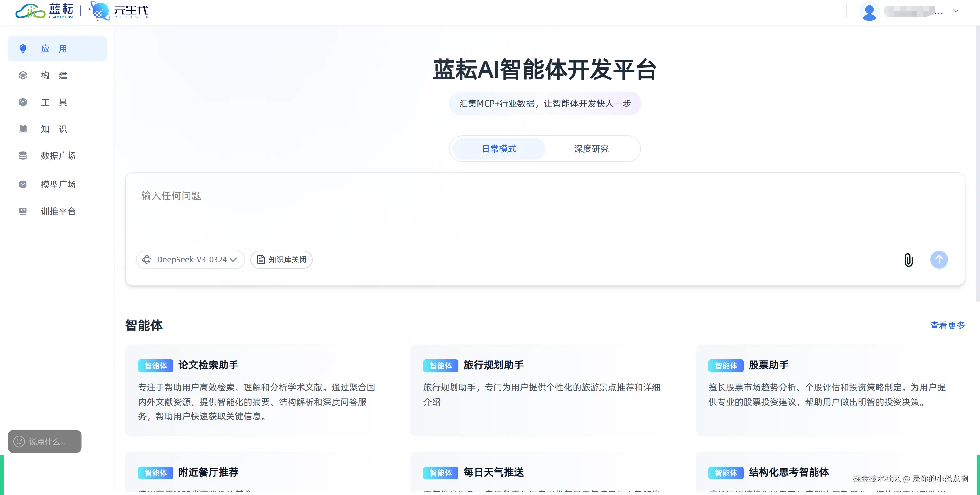
Task: Open 模型广场 in the sidebar
Action: click(x=58, y=184)
